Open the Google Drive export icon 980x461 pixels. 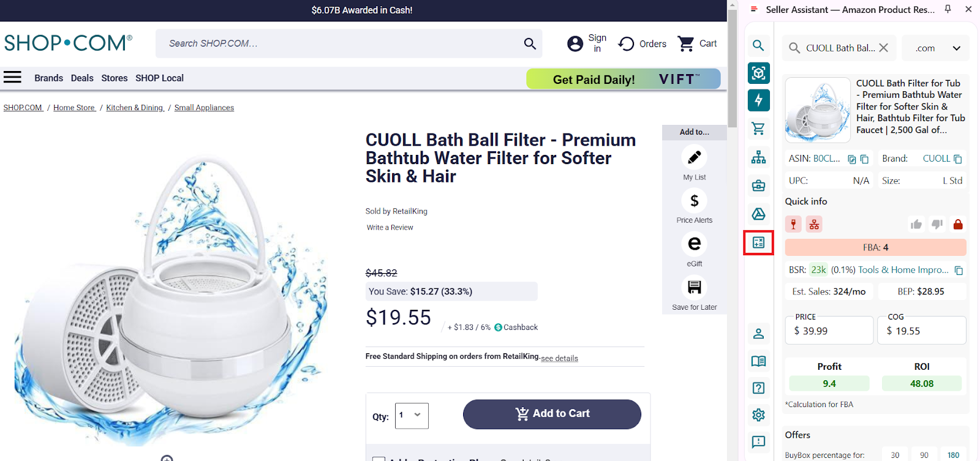pos(758,214)
